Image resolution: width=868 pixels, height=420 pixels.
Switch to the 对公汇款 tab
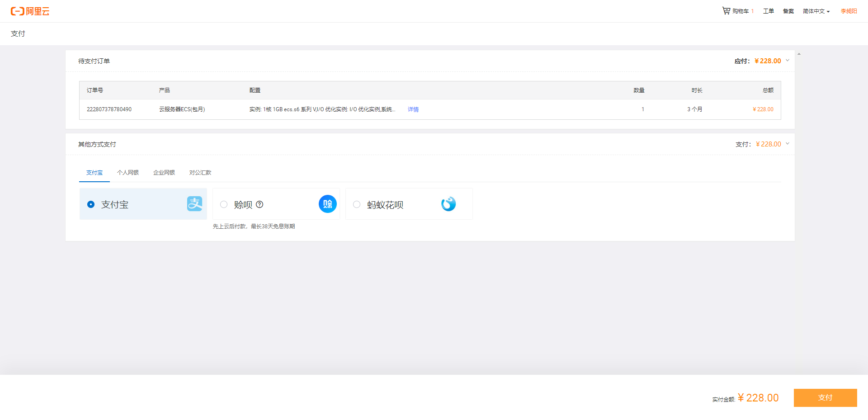[x=200, y=173]
